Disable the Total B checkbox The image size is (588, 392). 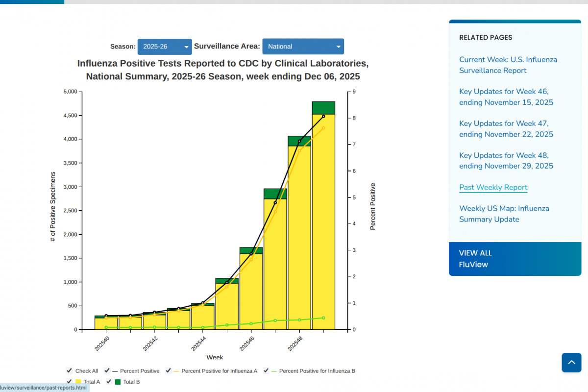pyautogui.click(x=109, y=382)
